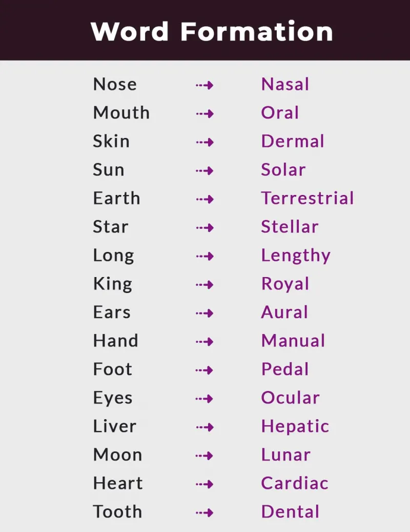Select the word Manual
Image resolution: width=410 pixels, height=532 pixels.
click(293, 341)
